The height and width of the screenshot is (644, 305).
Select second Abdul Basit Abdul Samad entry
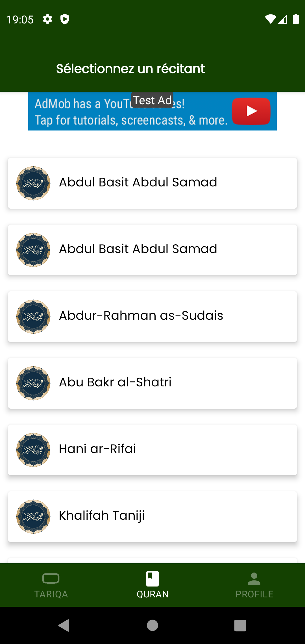[x=152, y=250]
